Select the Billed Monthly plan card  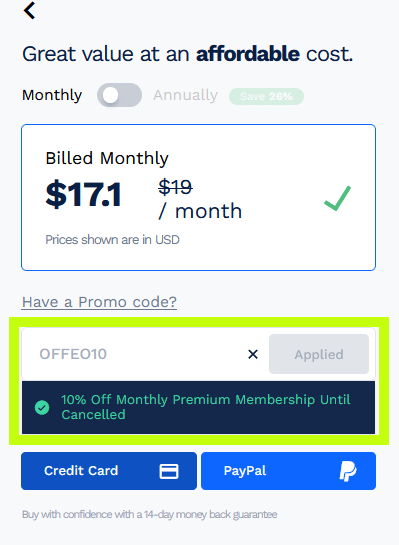198,197
